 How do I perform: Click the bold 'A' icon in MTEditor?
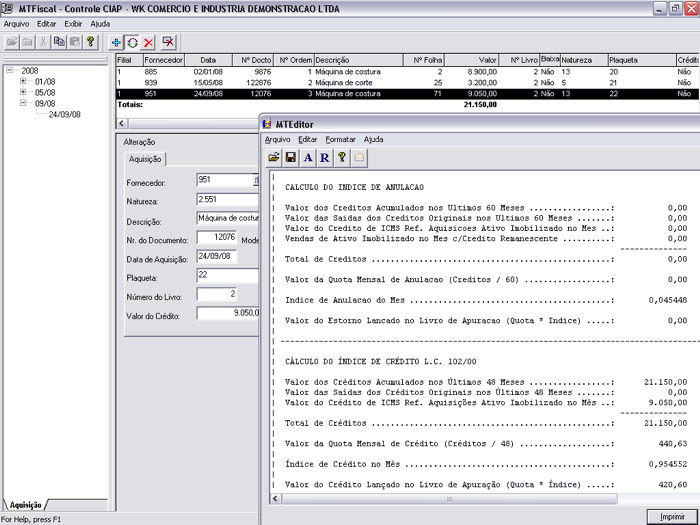pyautogui.click(x=308, y=158)
